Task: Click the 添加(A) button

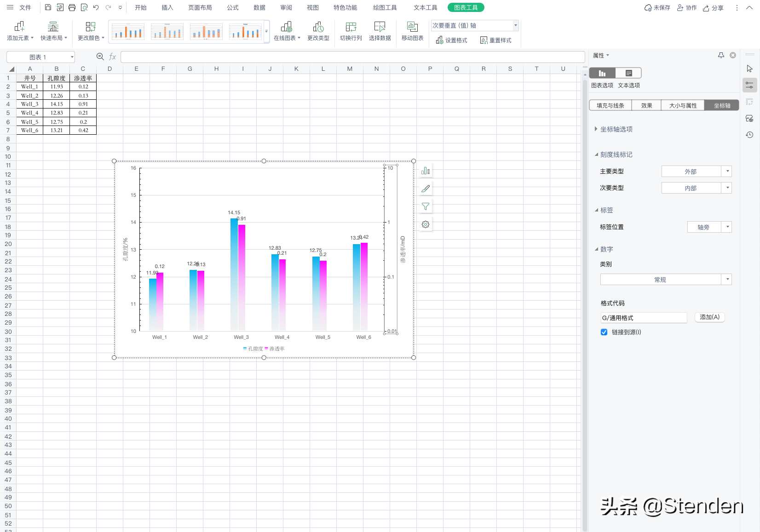Action: (x=709, y=317)
